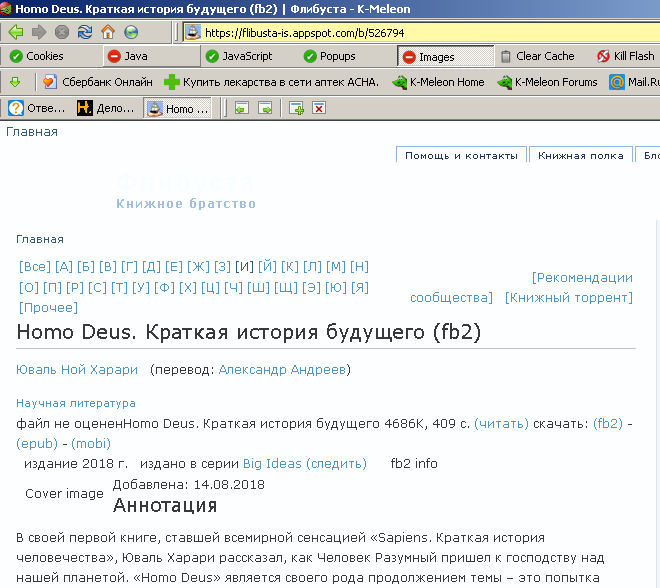660x588 pixels.
Task: Select letter [К] in alphabet index
Action: click(x=290, y=266)
